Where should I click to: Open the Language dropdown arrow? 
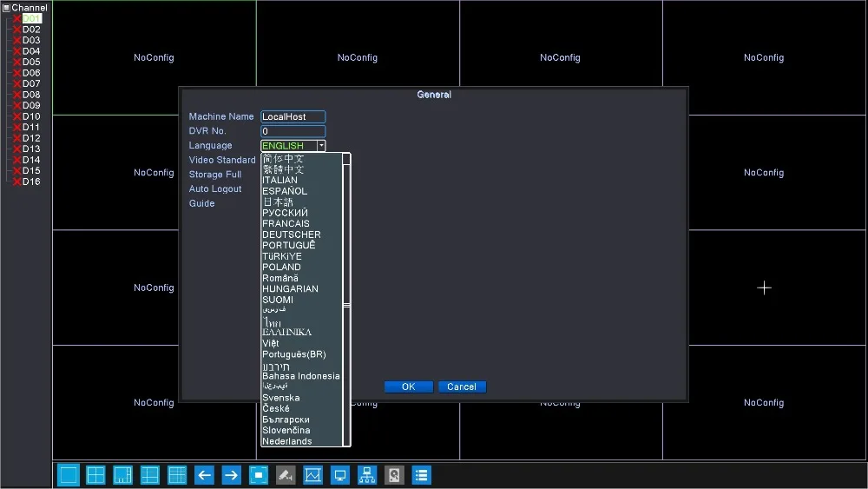coord(321,146)
